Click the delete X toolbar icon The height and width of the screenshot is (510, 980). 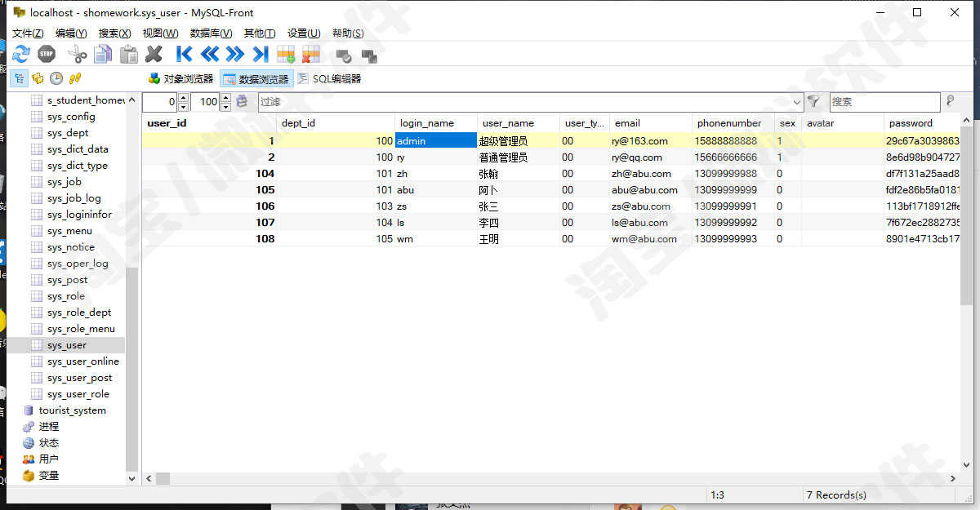click(x=154, y=55)
